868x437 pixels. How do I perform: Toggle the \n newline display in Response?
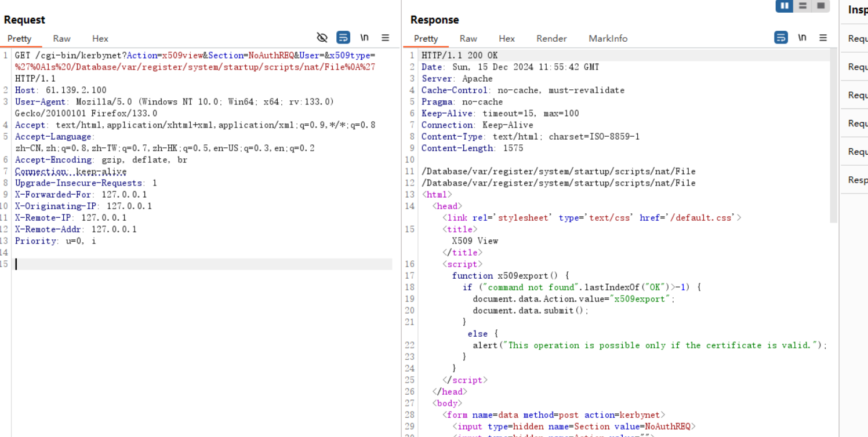(802, 38)
